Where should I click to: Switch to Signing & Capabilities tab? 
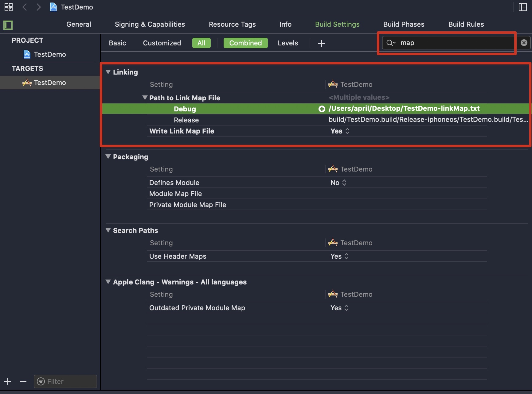[150, 24]
